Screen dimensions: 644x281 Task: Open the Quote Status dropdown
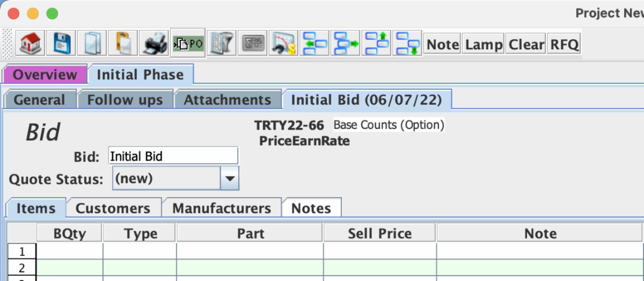point(230,178)
